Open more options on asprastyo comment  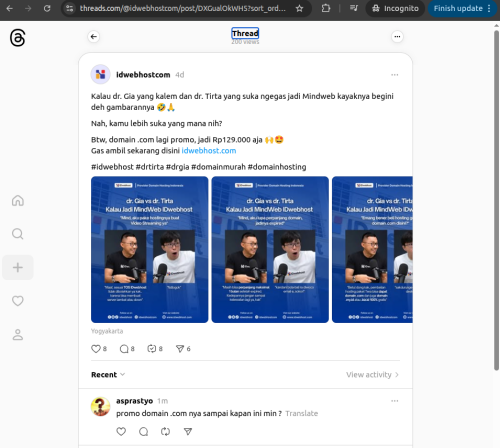(x=395, y=401)
